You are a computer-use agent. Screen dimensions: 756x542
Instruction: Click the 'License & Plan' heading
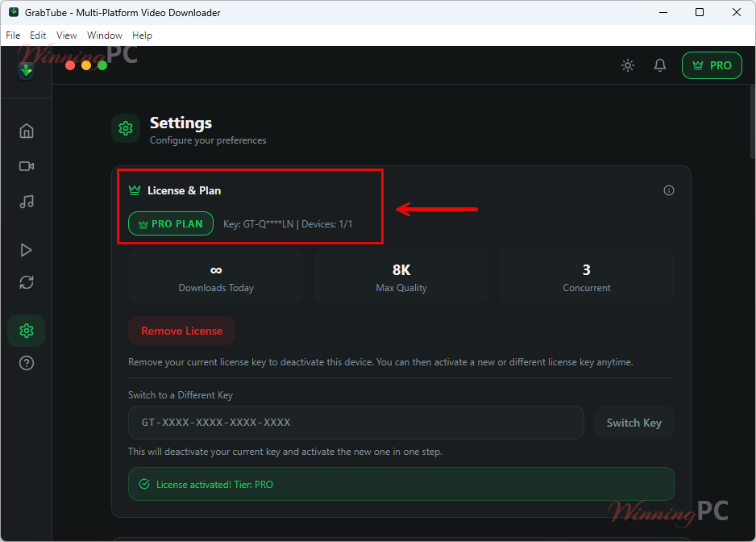pos(185,190)
